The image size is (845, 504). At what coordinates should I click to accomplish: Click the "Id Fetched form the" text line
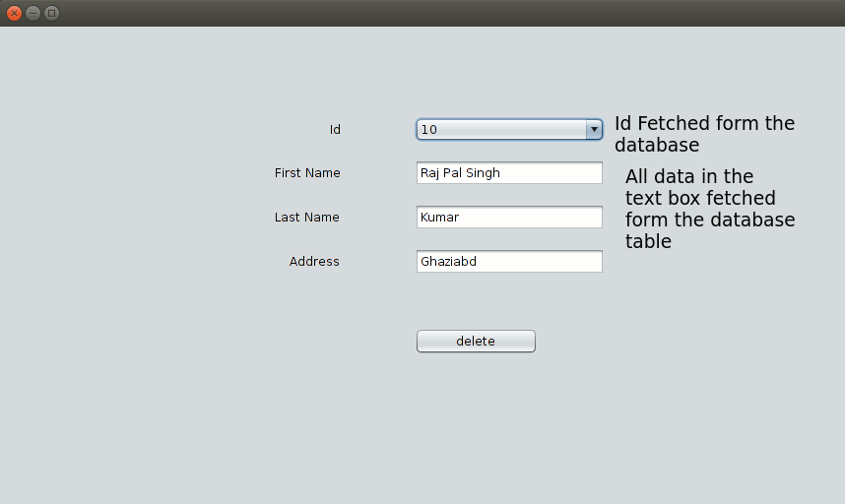tap(704, 124)
